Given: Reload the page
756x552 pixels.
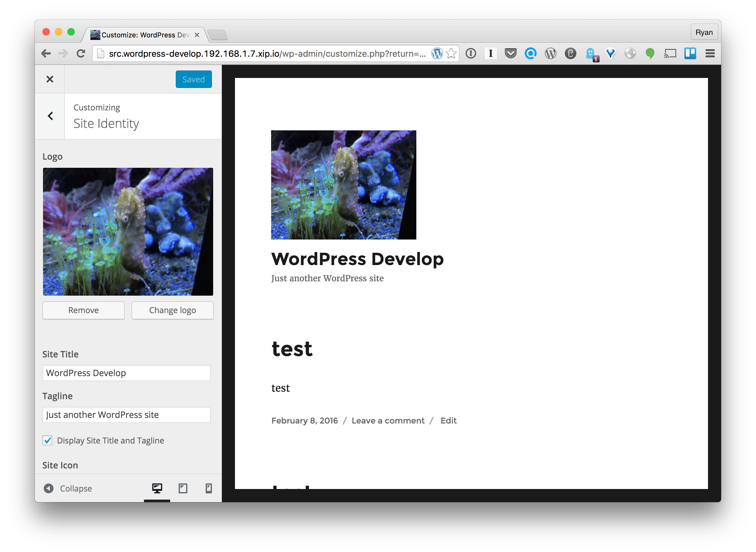Looking at the screenshot, I should pos(81,53).
